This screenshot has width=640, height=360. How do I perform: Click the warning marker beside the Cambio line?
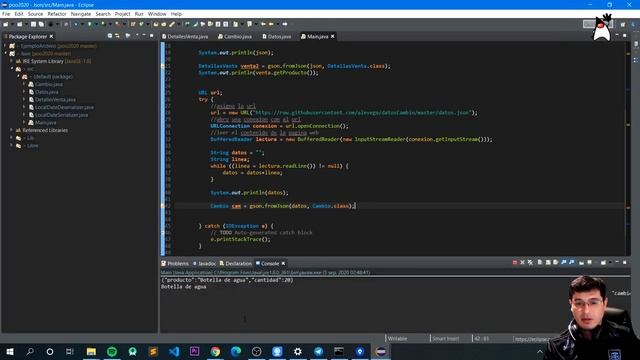[163, 206]
